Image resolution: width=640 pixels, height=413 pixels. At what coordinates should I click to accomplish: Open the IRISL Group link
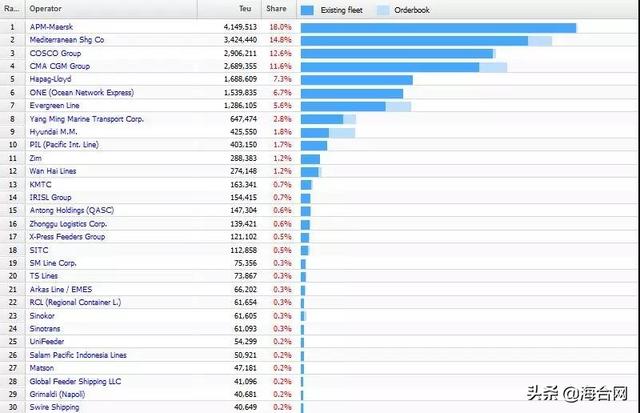click(x=50, y=198)
